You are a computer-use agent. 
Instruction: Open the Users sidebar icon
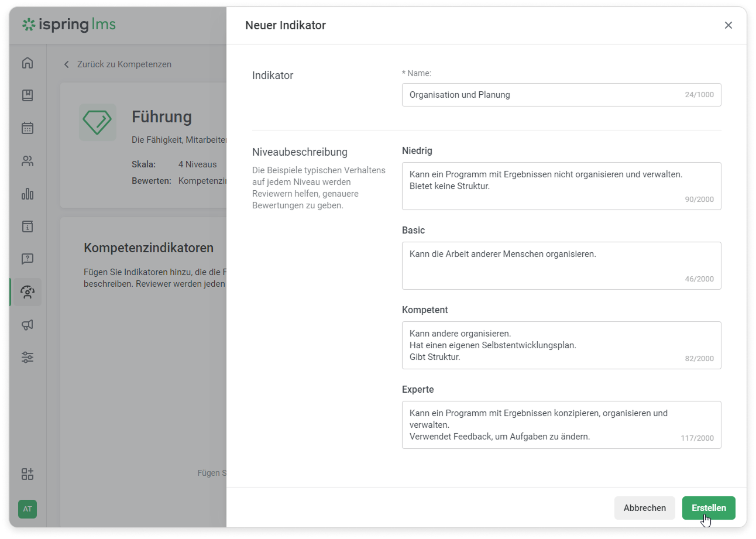(28, 161)
